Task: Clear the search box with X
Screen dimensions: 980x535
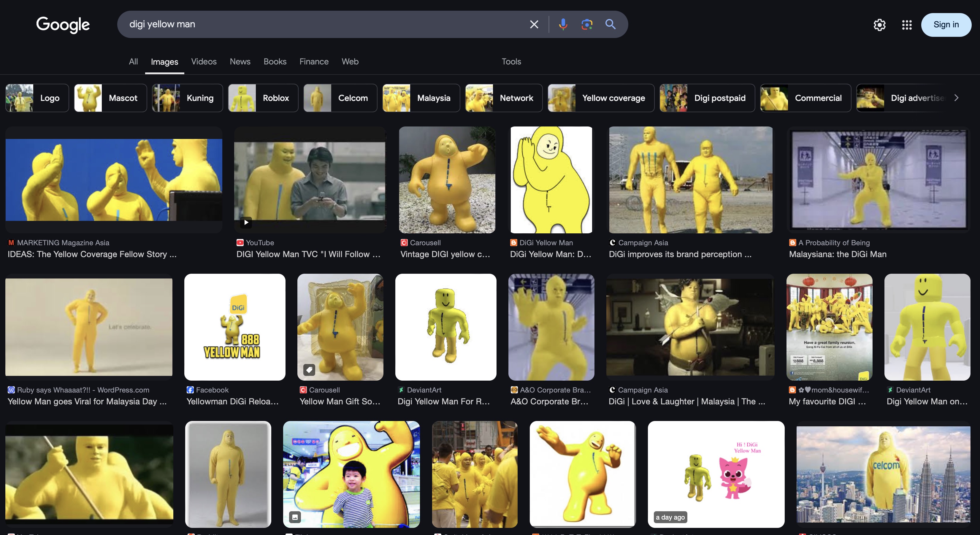Action: point(534,24)
